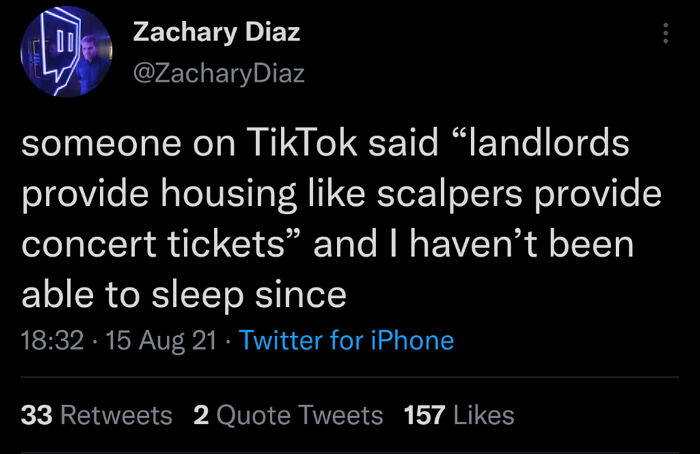Click the neon Twitch logo in avatar

click(59, 49)
